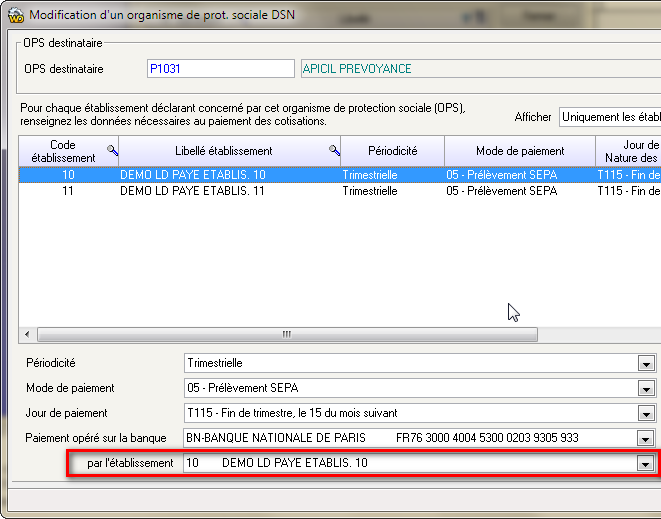Open the Jour de paiement dropdown
The width and height of the screenshot is (661, 519).
(646, 413)
